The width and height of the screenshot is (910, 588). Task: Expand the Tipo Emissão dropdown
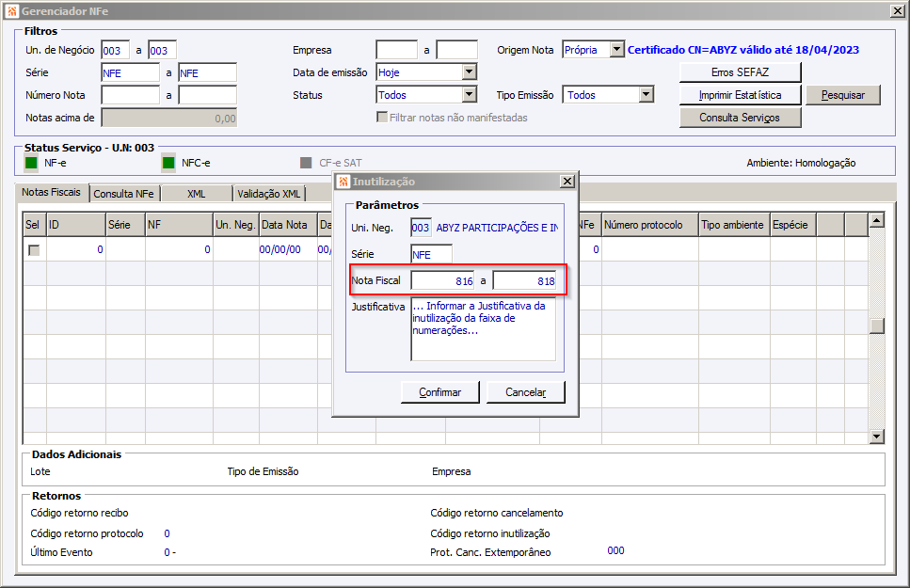646,95
